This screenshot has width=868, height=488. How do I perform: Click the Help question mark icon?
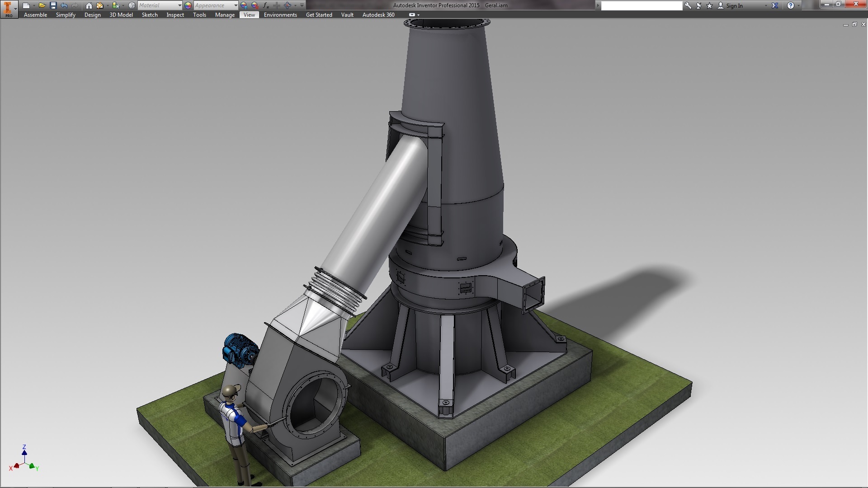(x=790, y=5)
